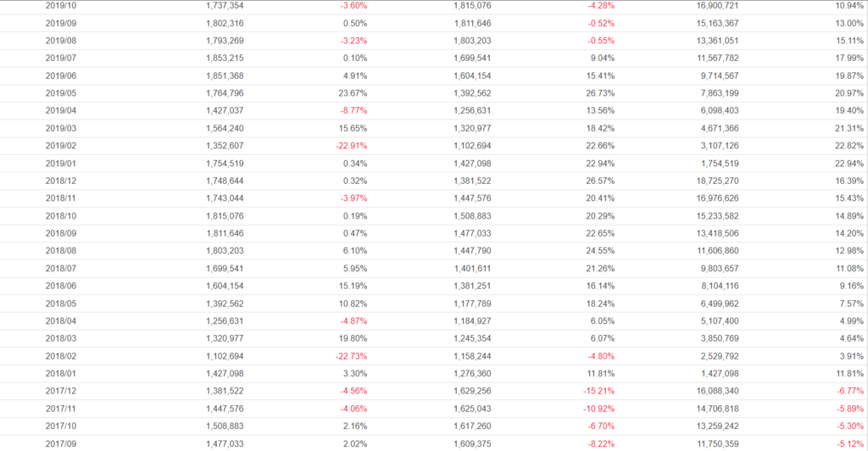The image size is (868, 451).
Task: Click the 2018/01 date cell
Action: (58, 374)
